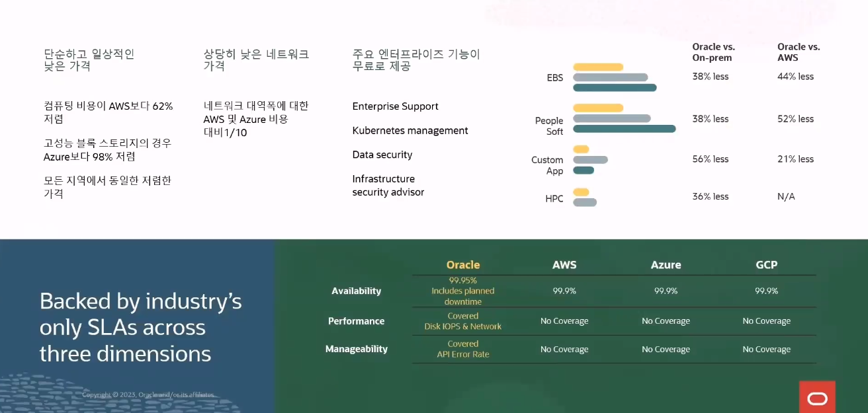Click the 'People Soft' chart row label

tap(549, 126)
